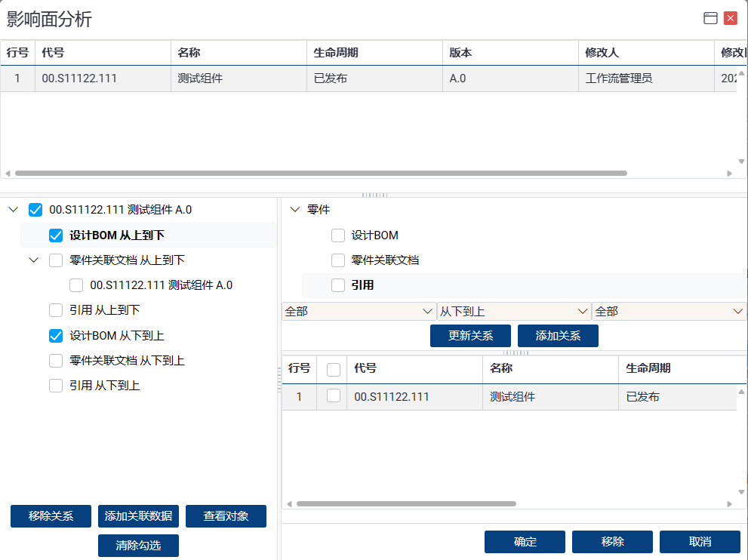Select all rows via header checkbox
This screenshot has width=748, height=560.
[333, 369]
